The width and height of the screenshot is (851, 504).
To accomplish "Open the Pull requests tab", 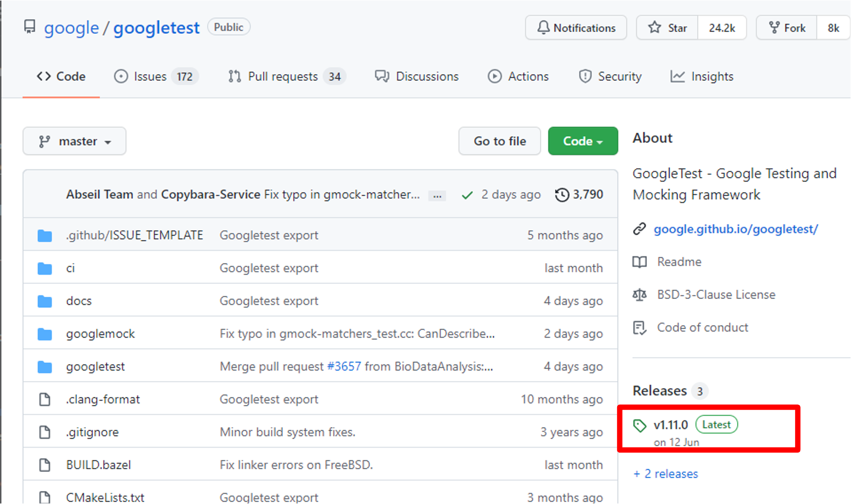I will pyautogui.click(x=287, y=76).
